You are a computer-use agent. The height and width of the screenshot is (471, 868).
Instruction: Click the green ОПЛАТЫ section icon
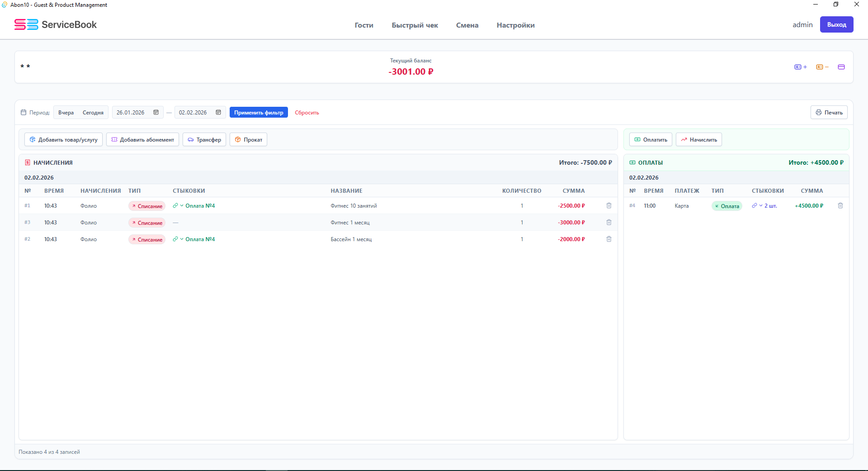632,162
